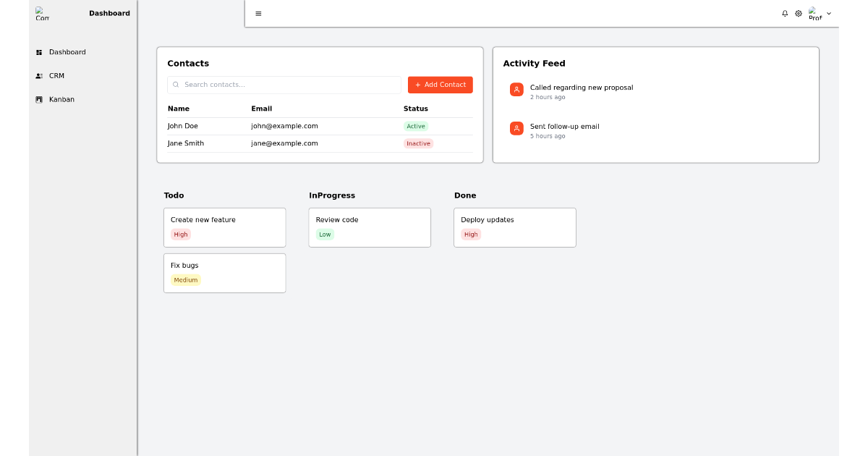Image resolution: width=868 pixels, height=456 pixels.
Task: Click the High priority tag on 'Create new feature'
Action: (x=181, y=234)
